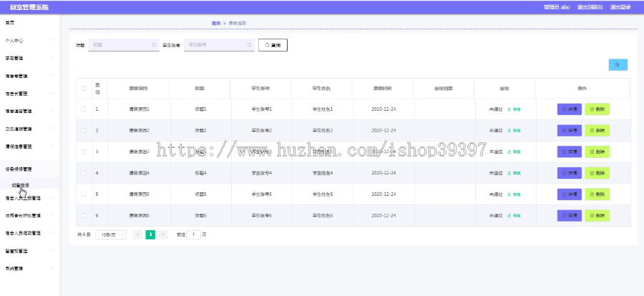Screen dimensions: 644x296
Task: Click the 学生账号 search input field
Action: pos(220,45)
